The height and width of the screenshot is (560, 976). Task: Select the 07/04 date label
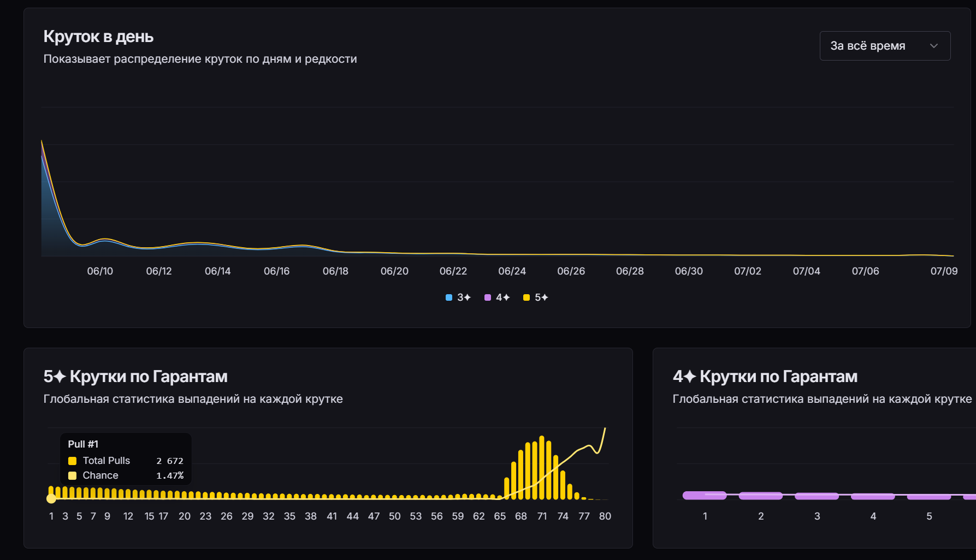(807, 271)
